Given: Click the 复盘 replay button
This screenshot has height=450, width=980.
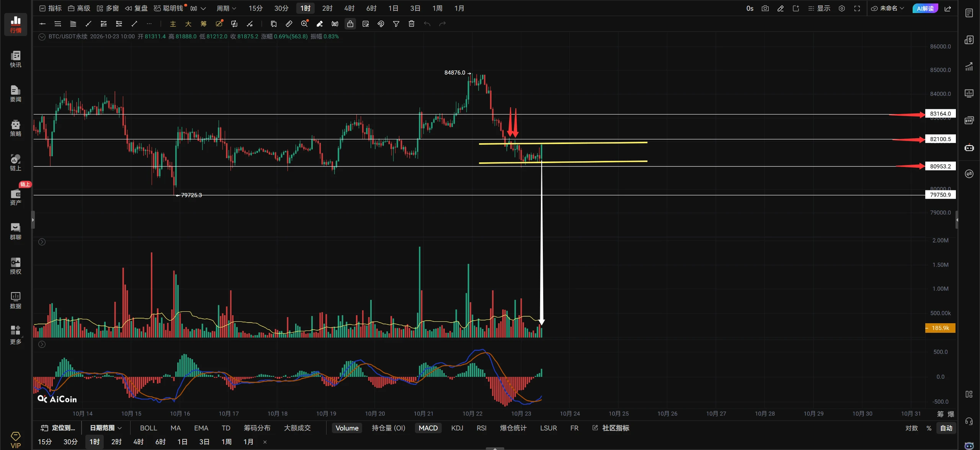Looking at the screenshot, I should (136, 8).
